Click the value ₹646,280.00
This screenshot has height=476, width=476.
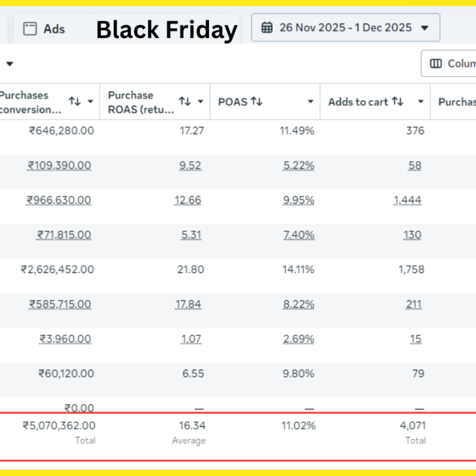click(62, 131)
